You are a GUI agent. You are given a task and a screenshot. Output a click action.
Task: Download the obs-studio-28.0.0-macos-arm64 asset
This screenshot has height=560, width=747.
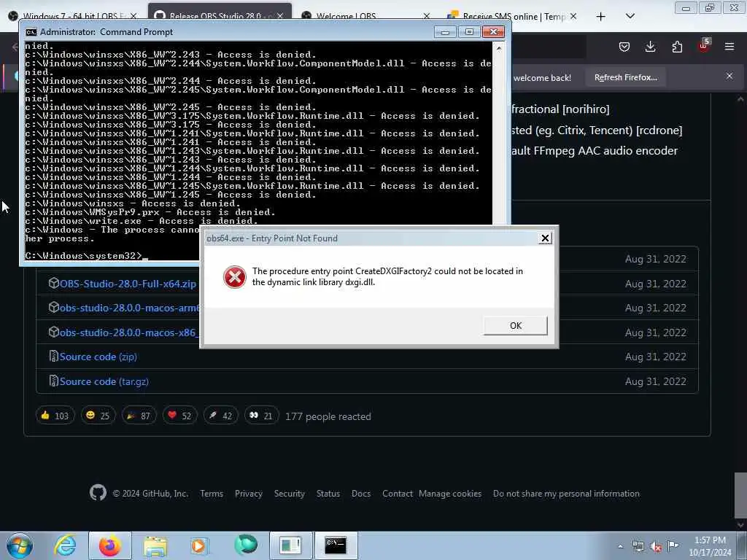(x=129, y=308)
